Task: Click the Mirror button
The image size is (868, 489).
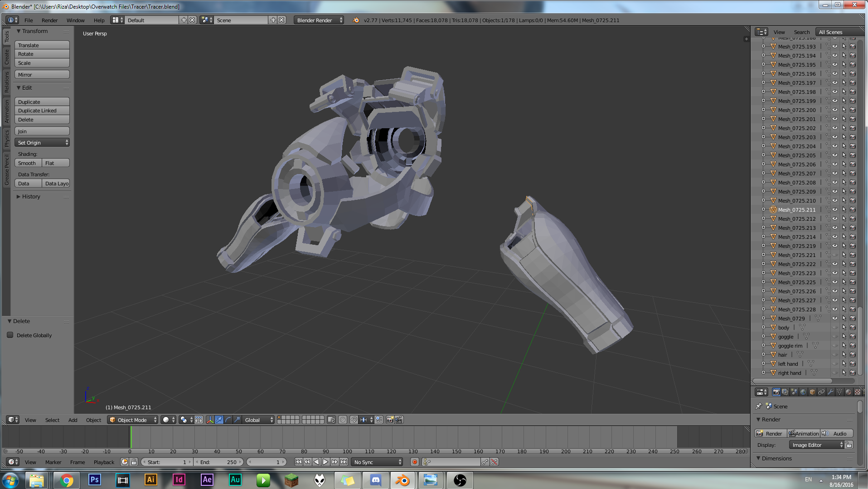Action: (42, 74)
